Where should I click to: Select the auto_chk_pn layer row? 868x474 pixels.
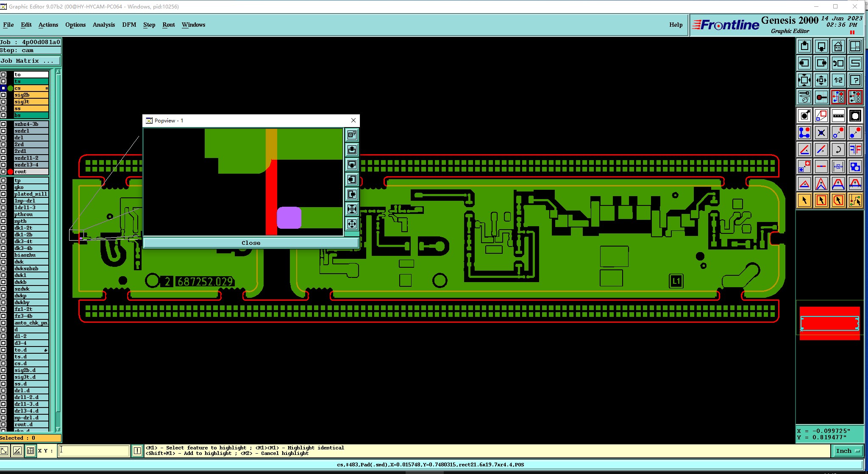click(31, 323)
